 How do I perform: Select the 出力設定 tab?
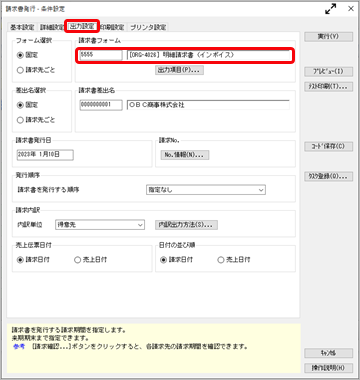[x=82, y=26]
